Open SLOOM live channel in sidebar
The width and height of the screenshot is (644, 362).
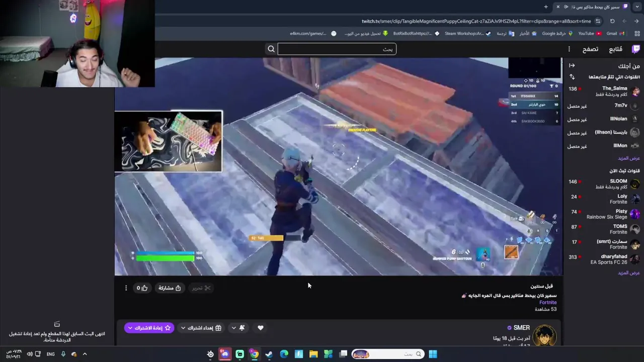[604, 184]
